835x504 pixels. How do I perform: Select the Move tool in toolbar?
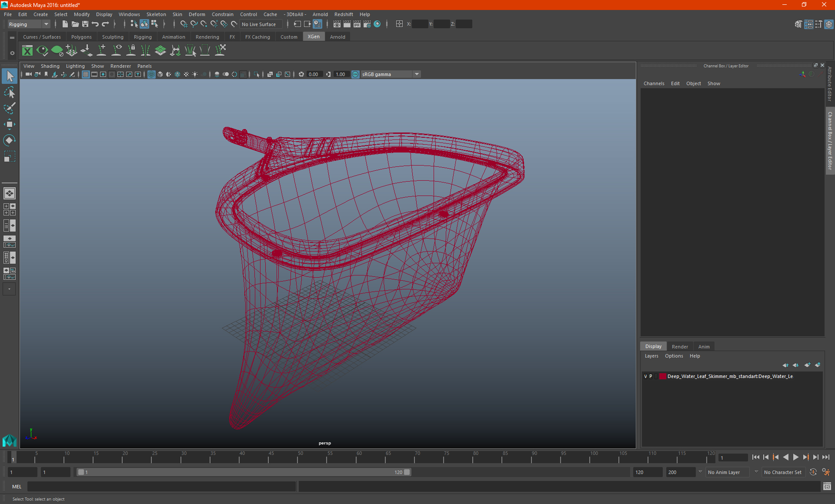coord(9,123)
